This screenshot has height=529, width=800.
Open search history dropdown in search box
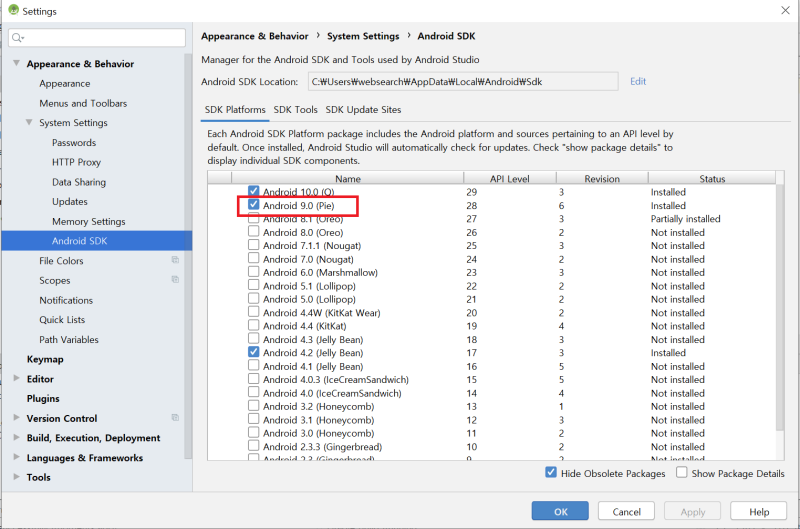click(x=23, y=38)
